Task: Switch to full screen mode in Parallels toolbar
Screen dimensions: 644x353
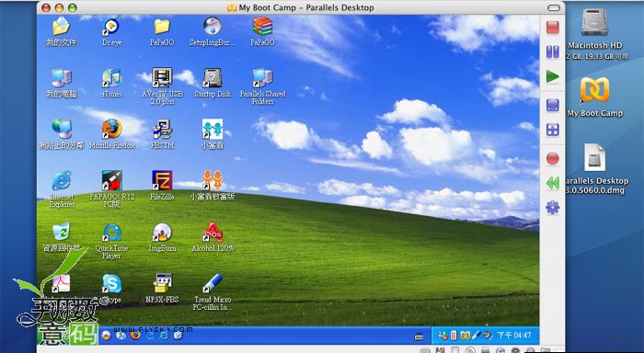Action: (553, 105)
